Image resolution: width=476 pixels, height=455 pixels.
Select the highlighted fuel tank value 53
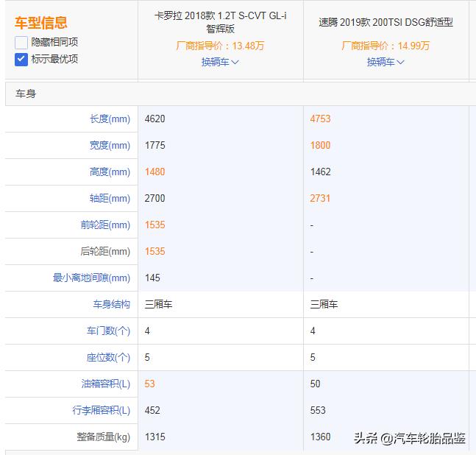[x=149, y=384]
